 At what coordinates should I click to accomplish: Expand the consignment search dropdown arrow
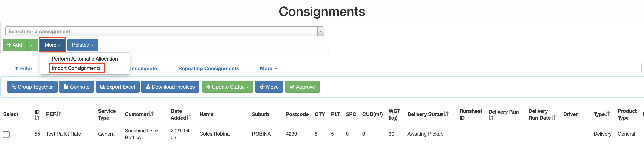[321, 31]
